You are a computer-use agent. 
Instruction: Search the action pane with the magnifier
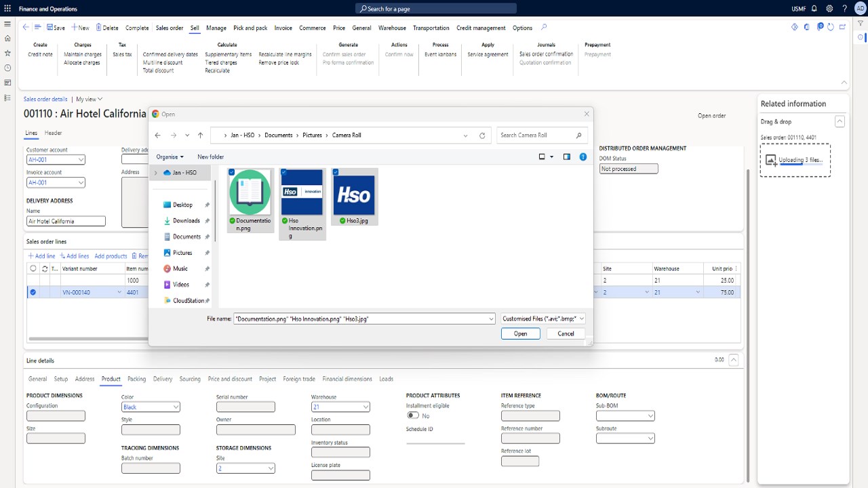pyautogui.click(x=544, y=28)
